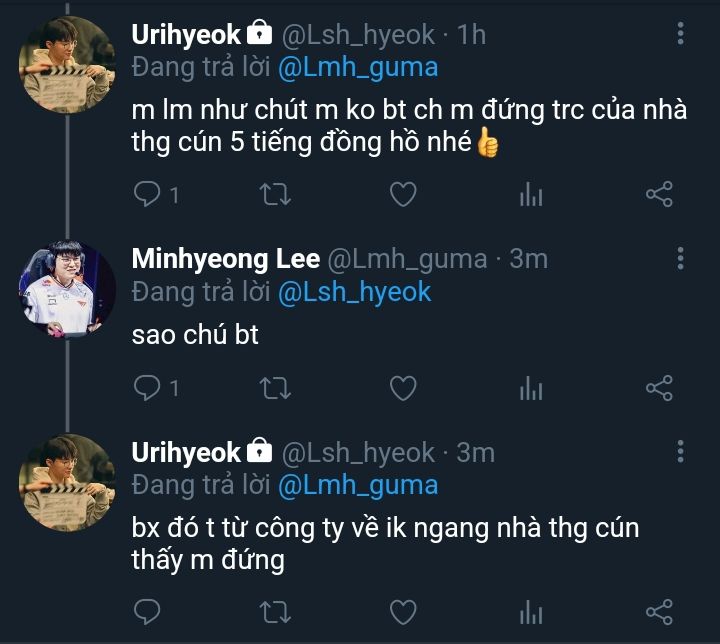View analytics for Urihyeok's first tweet
720x644 pixels.
tap(531, 194)
